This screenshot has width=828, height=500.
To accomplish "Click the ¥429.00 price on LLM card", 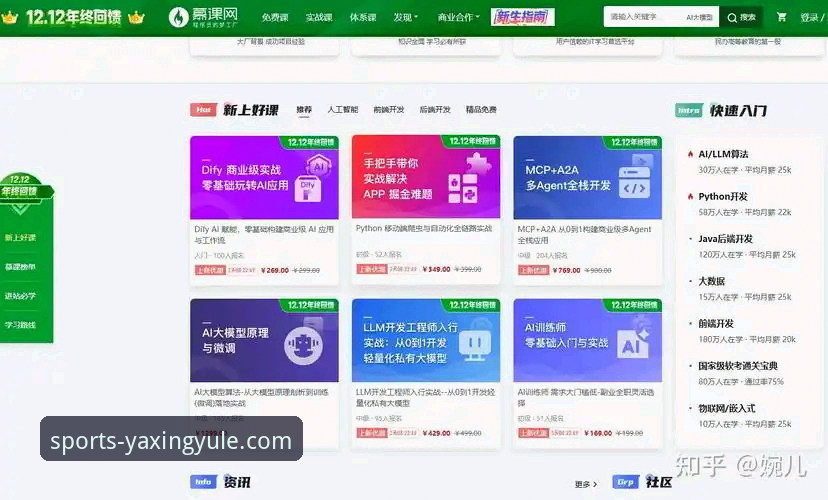I will pyautogui.click(x=436, y=433).
